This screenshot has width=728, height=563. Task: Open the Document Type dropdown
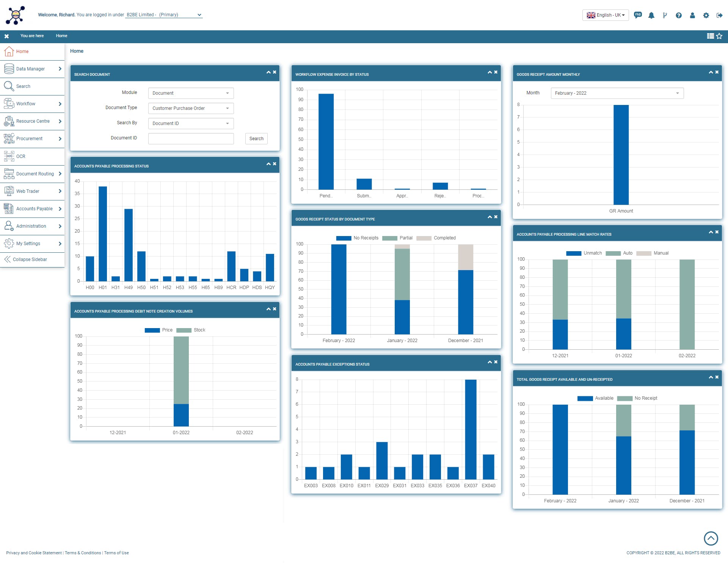coord(191,108)
